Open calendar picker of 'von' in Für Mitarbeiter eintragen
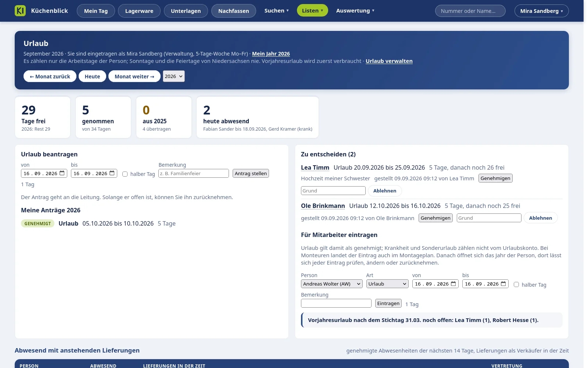The height and width of the screenshot is (368, 588). click(x=453, y=284)
